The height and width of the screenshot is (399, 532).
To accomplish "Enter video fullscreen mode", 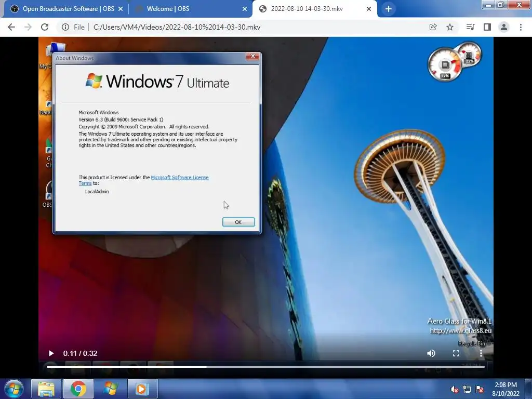I will (x=456, y=353).
